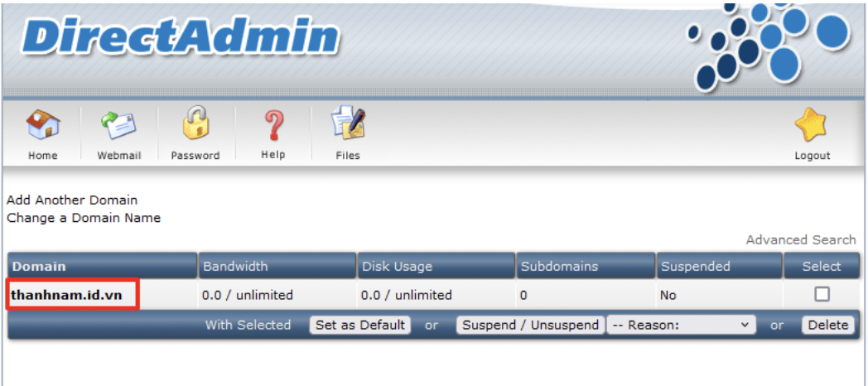
Task: Click the Password label text
Action: (195, 156)
